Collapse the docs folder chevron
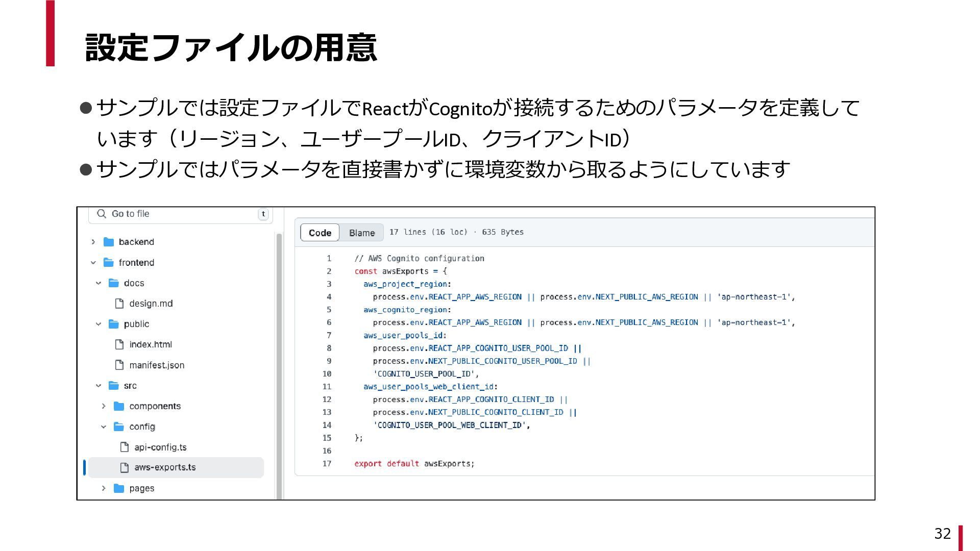Screen dimensions: 980x551 (99, 283)
